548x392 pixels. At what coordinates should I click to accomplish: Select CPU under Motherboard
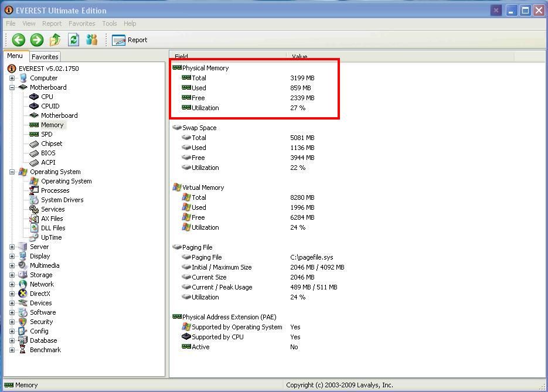coord(47,97)
